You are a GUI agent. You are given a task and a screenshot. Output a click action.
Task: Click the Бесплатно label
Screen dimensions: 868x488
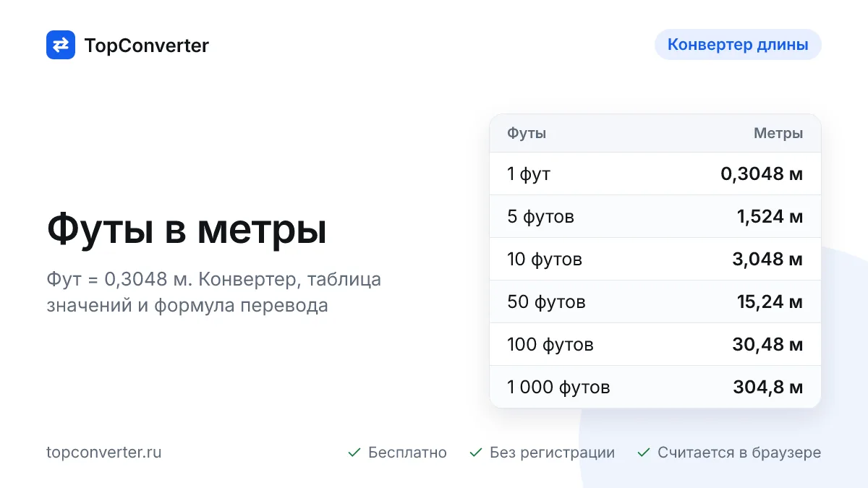click(407, 453)
